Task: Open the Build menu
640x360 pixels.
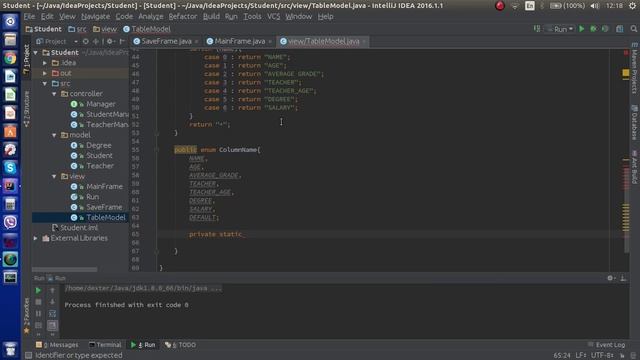Action: click(211, 17)
